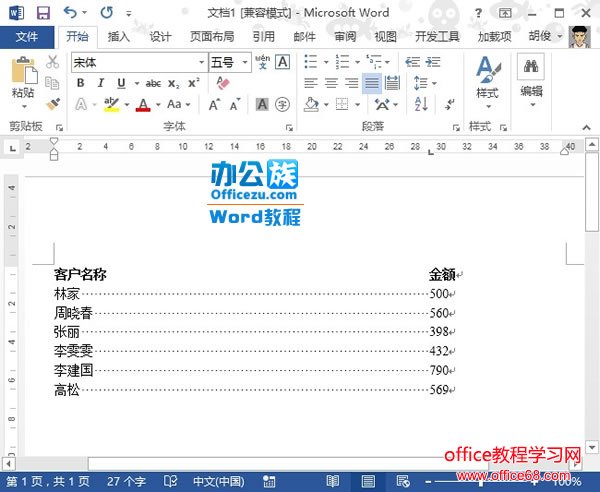Decrease the paragraph indent
600x492 pixels.
412,62
